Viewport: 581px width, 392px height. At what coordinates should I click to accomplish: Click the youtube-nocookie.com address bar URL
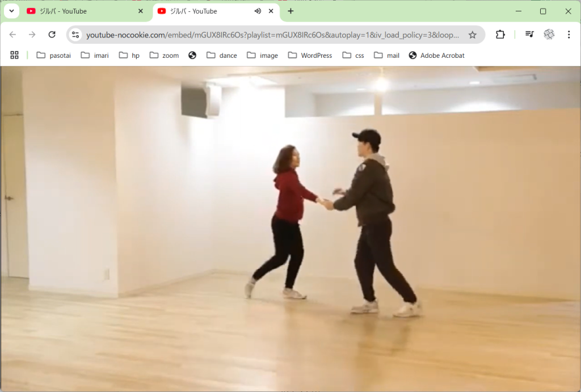[272, 35]
